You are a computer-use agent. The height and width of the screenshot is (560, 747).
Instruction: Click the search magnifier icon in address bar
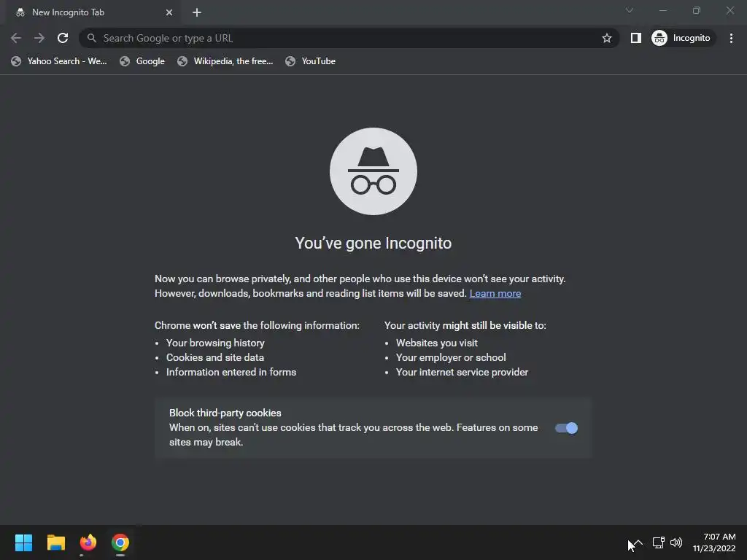(91, 38)
